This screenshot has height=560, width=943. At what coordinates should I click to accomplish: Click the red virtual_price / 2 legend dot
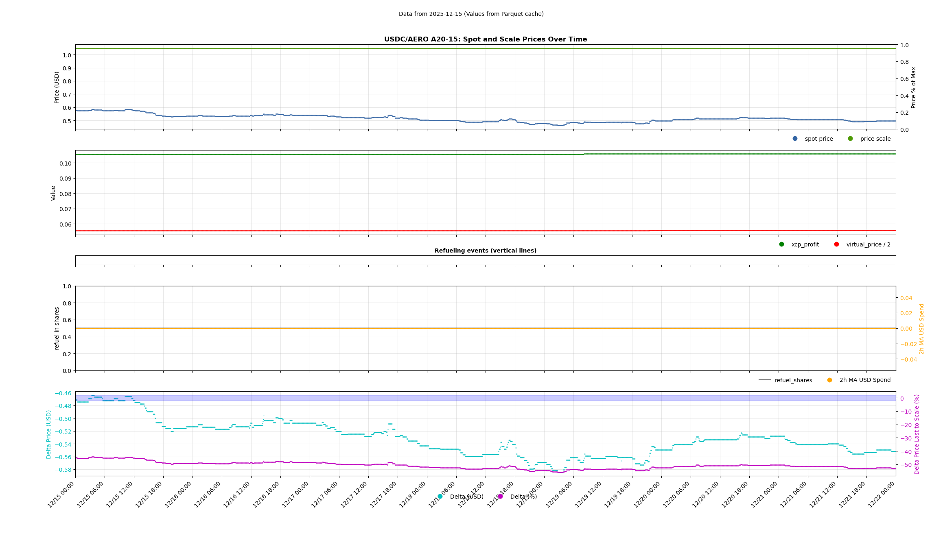[836, 244]
